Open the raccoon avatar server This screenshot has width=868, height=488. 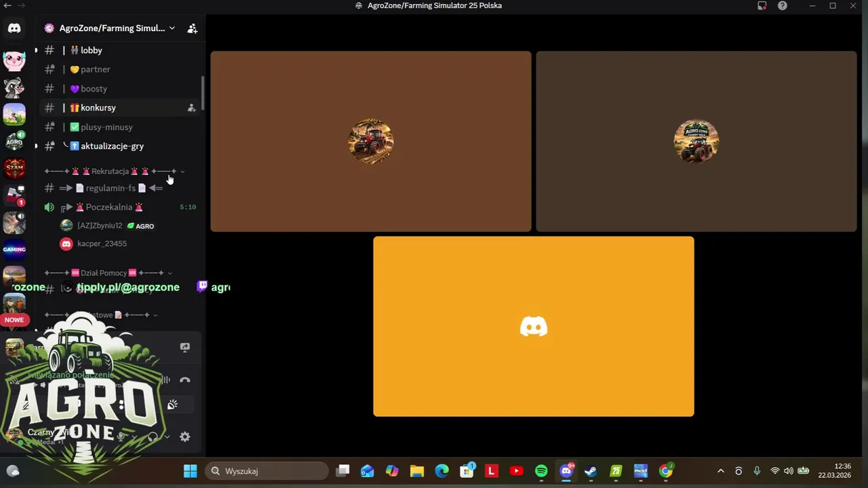click(x=14, y=87)
